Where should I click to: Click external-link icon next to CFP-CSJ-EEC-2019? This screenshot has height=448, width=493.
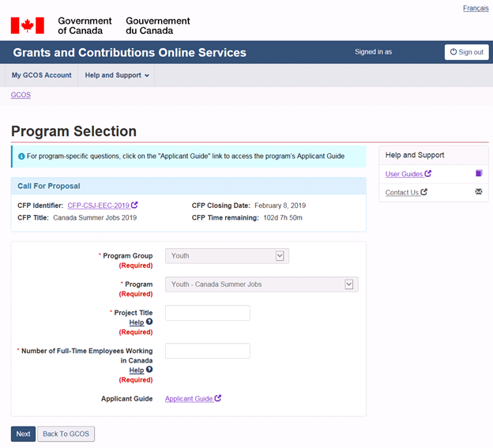point(134,205)
